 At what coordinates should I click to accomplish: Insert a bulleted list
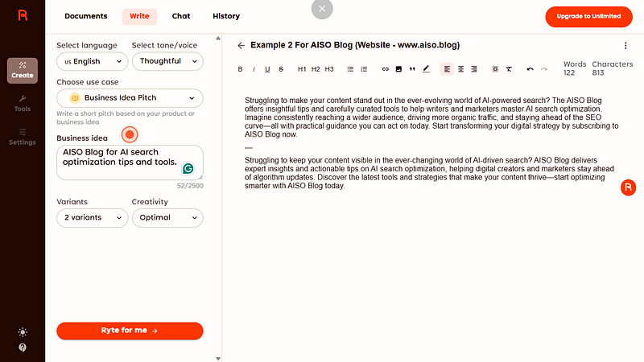point(350,69)
